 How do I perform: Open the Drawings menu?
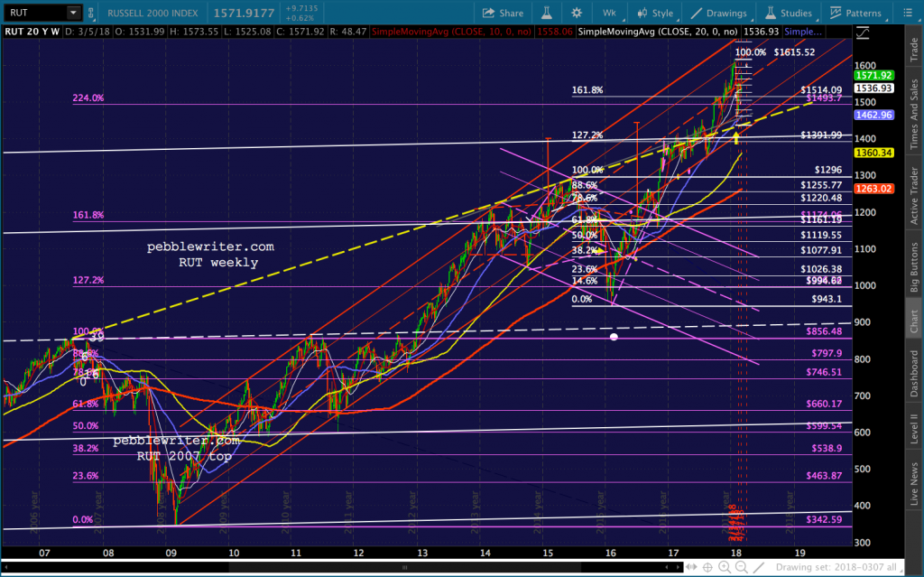[719, 13]
